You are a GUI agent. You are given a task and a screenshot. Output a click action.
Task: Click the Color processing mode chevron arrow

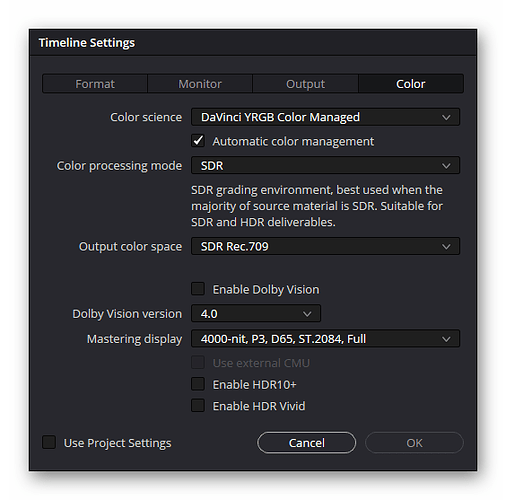click(446, 166)
